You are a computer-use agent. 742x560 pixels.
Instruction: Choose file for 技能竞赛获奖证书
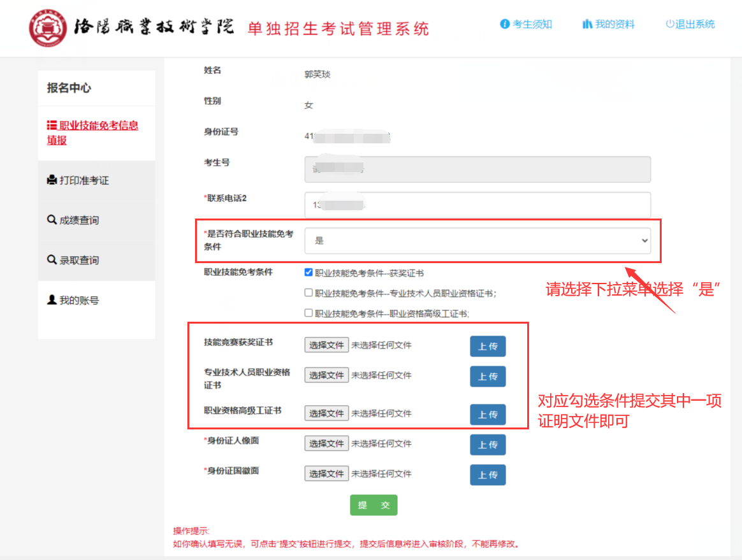326,345
